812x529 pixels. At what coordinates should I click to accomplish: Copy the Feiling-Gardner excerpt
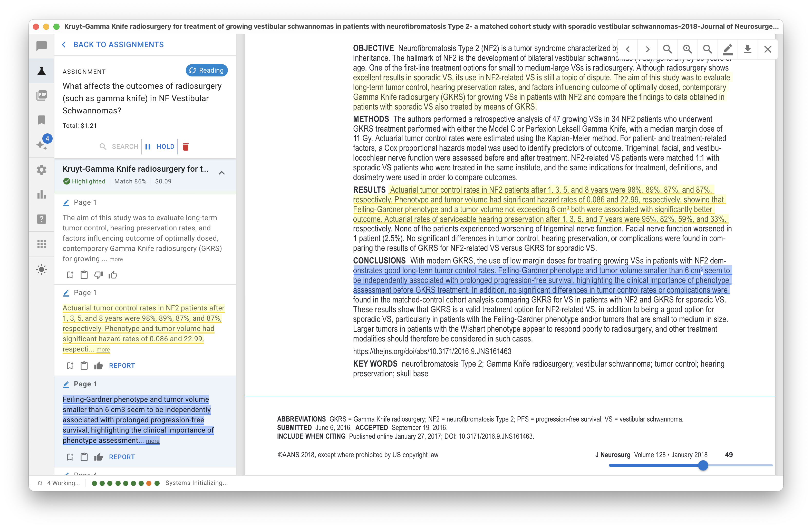pyautogui.click(x=84, y=457)
